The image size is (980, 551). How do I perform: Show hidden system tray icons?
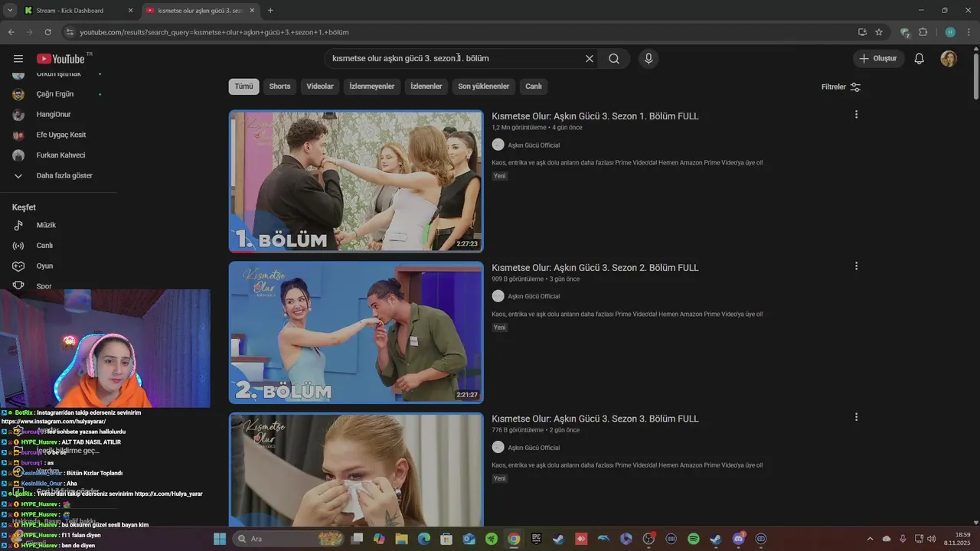pos(870,539)
